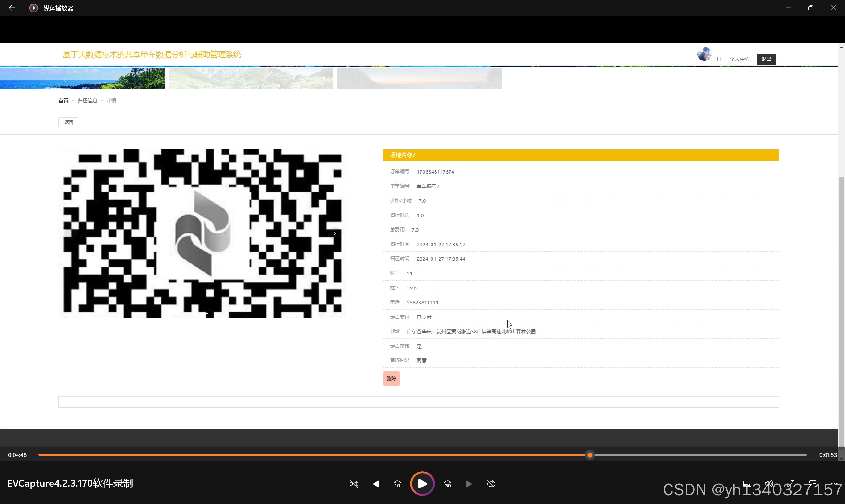The image size is (845, 504).
Task: Click the 场地名称7 header bar
Action: (581, 155)
